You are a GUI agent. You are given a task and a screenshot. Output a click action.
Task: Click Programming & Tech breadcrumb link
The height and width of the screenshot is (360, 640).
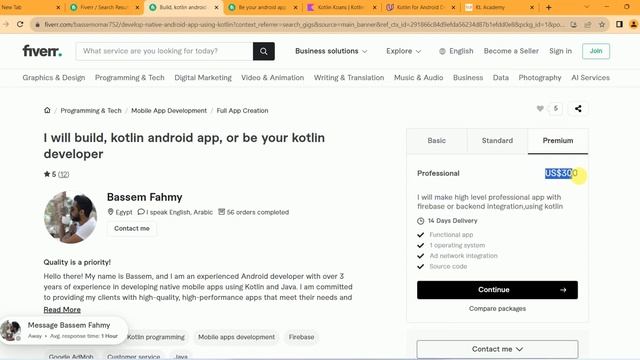pyautogui.click(x=91, y=111)
